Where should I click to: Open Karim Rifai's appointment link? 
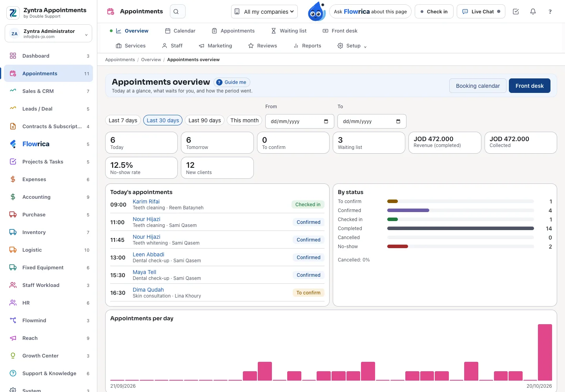pos(146,201)
